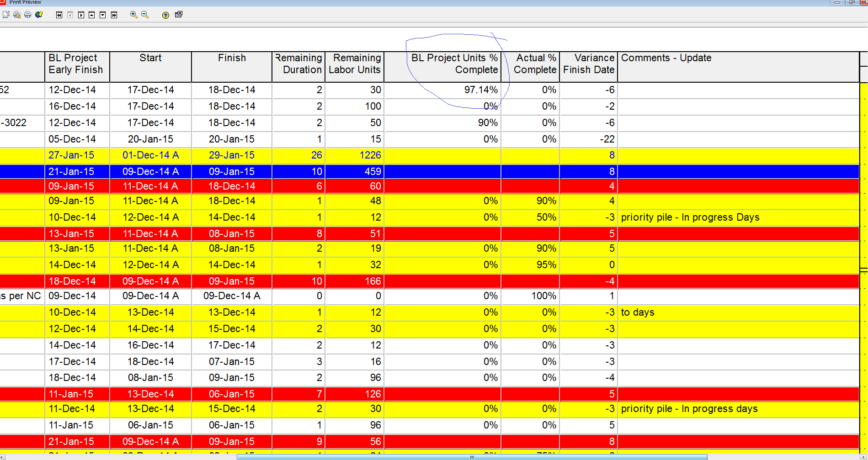
Task: Select the variance value -22
Action: pos(588,139)
